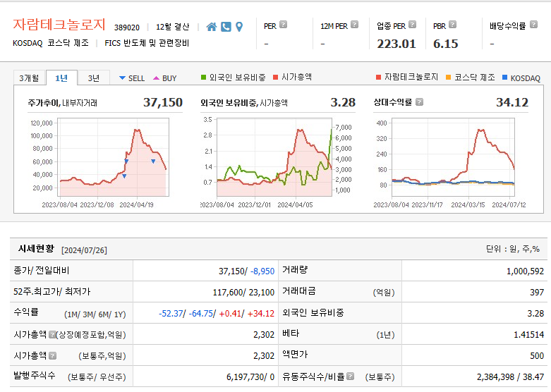Click the 시세현황 section heading
Screen dimensions: 551x392
[36, 249]
